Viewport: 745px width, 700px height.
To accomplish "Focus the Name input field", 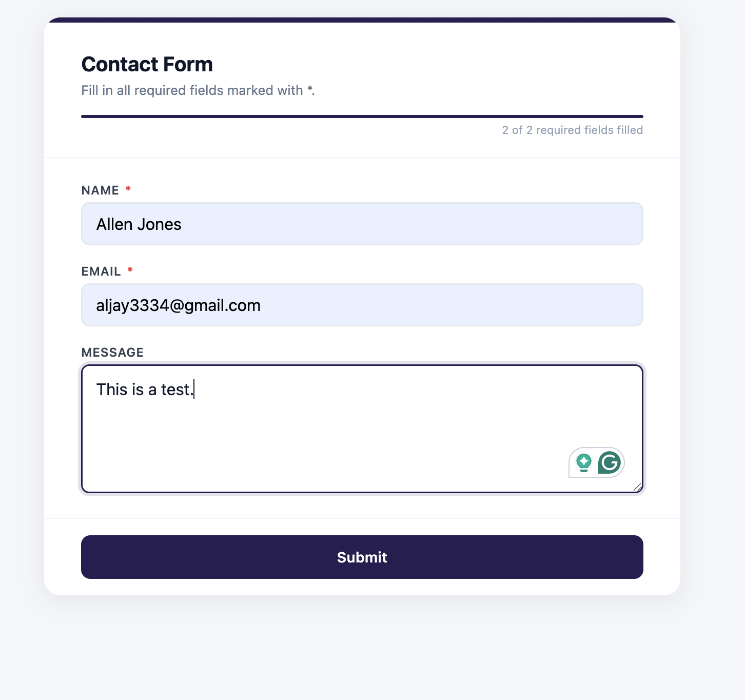I will (410, 224).
